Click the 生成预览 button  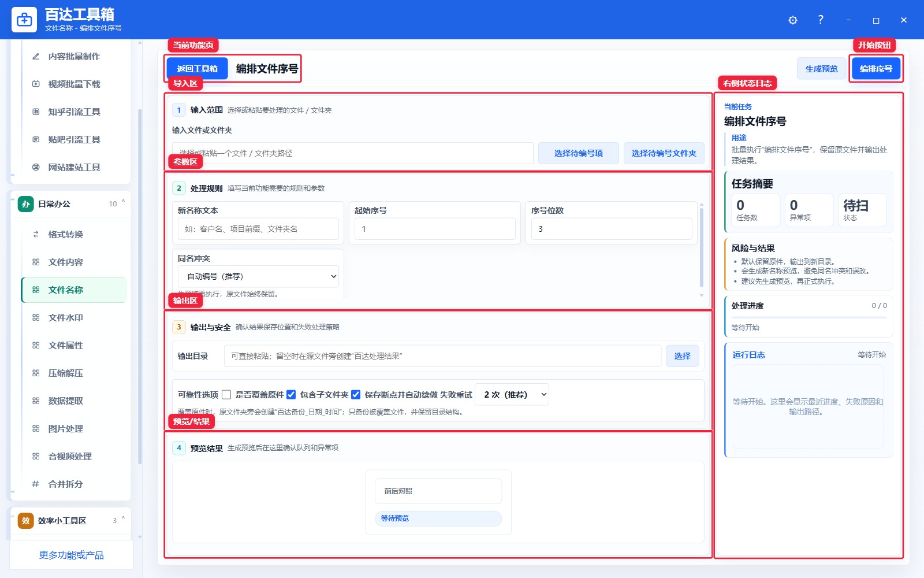(x=822, y=69)
